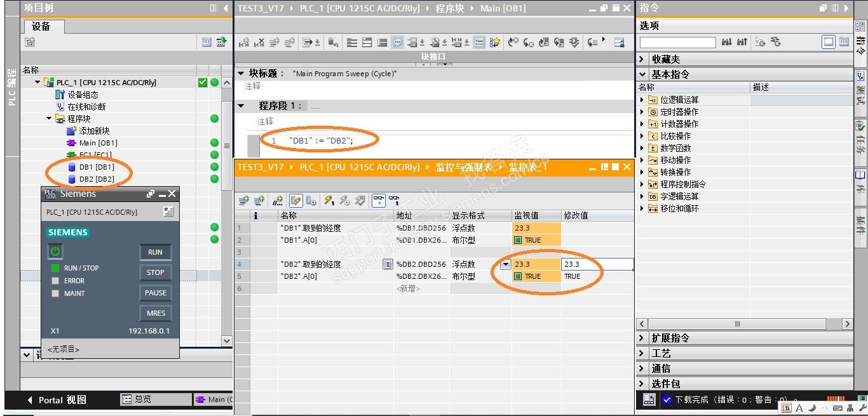Click the Add row icon in watch table toolbar

pyautogui.click(x=259, y=201)
